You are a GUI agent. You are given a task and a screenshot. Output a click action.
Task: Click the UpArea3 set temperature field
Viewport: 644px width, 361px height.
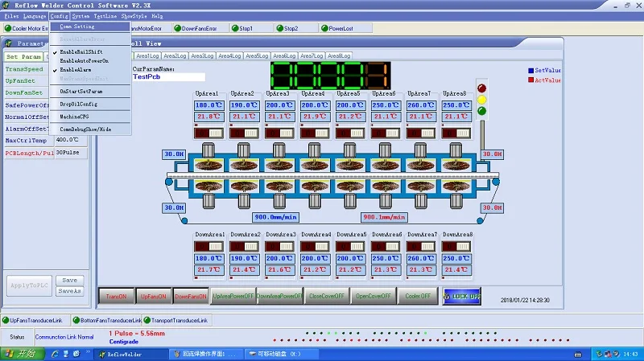[x=279, y=105]
